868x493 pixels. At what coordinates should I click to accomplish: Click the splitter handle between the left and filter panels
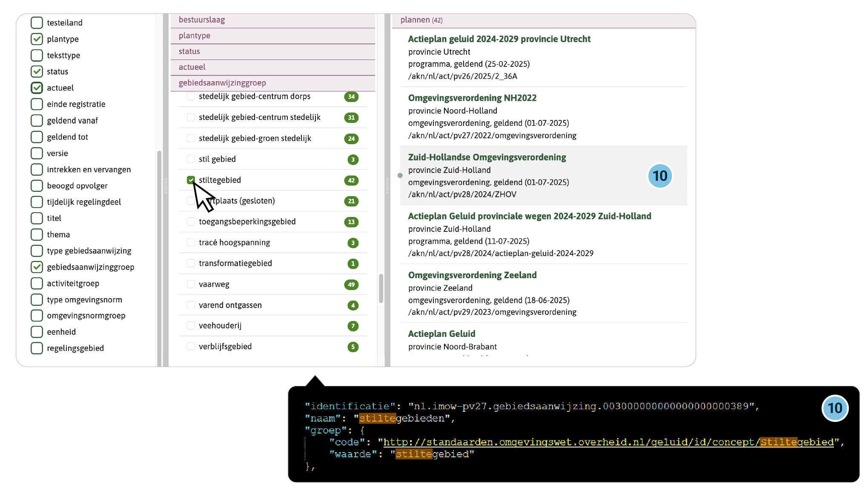(166, 186)
